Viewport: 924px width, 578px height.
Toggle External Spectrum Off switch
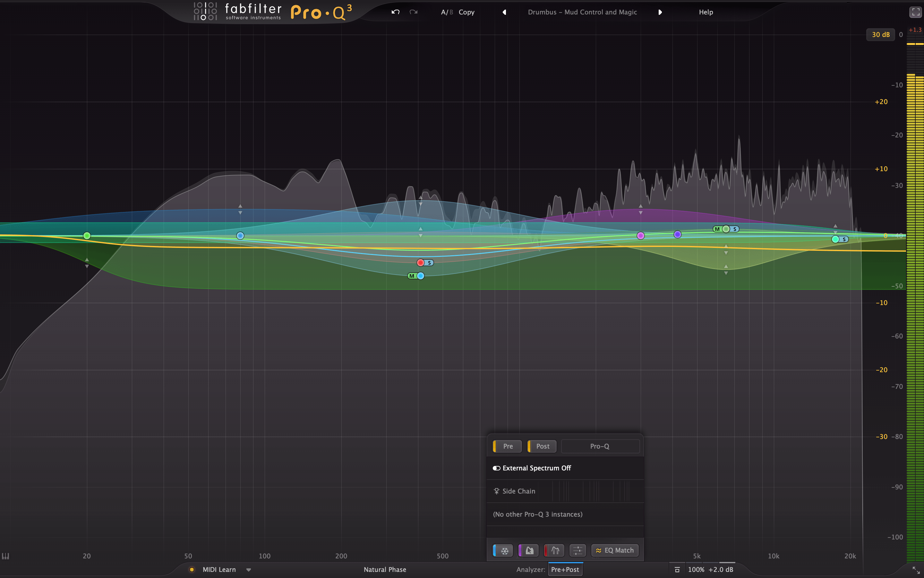pyautogui.click(x=496, y=468)
